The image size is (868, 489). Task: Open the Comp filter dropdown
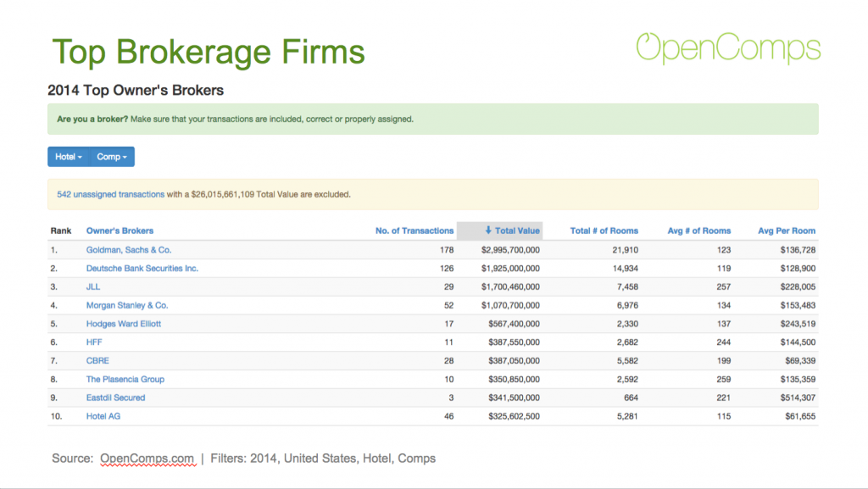pyautogui.click(x=112, y=157)
